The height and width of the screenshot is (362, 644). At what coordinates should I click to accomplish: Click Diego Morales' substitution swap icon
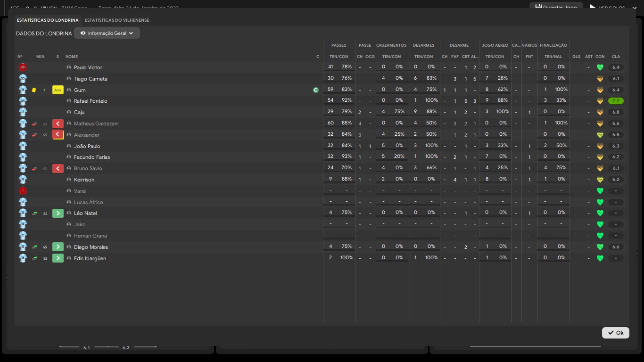pos(34,247)
